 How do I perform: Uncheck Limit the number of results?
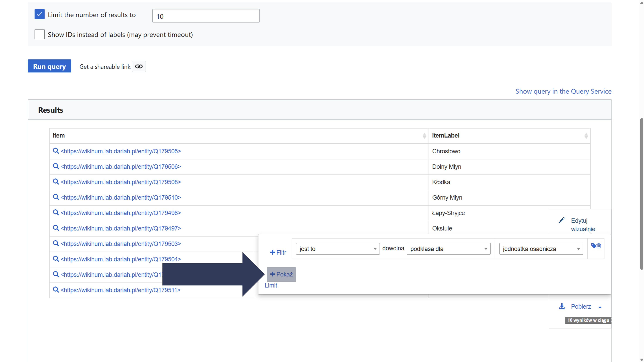[x=40, y=14]
